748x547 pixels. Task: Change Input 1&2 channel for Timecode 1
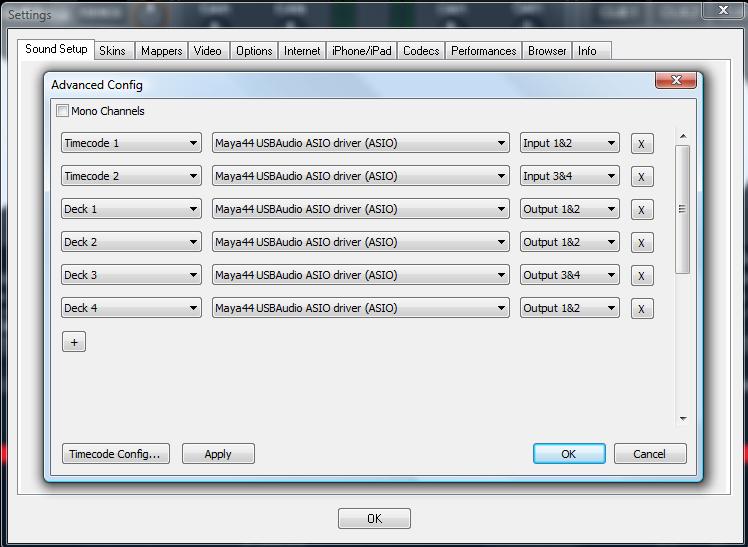coord(570,143)
